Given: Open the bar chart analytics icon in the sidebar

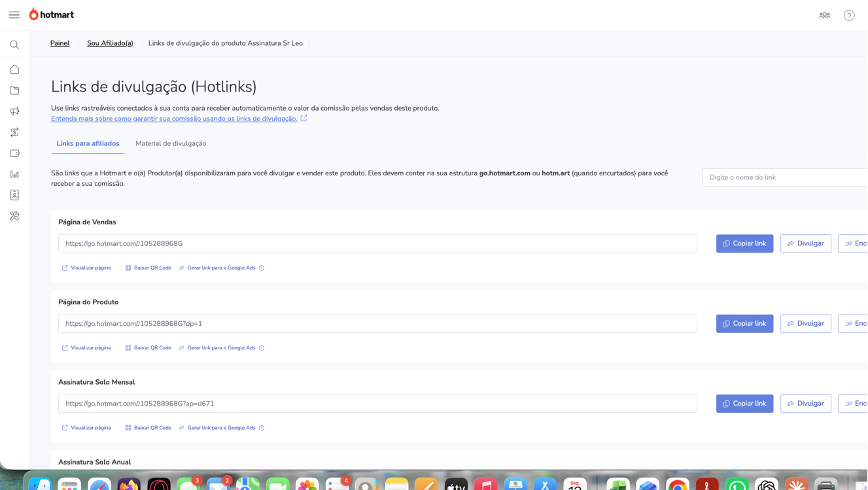Looking at the screenshot, I should click(x=14, y=174).
